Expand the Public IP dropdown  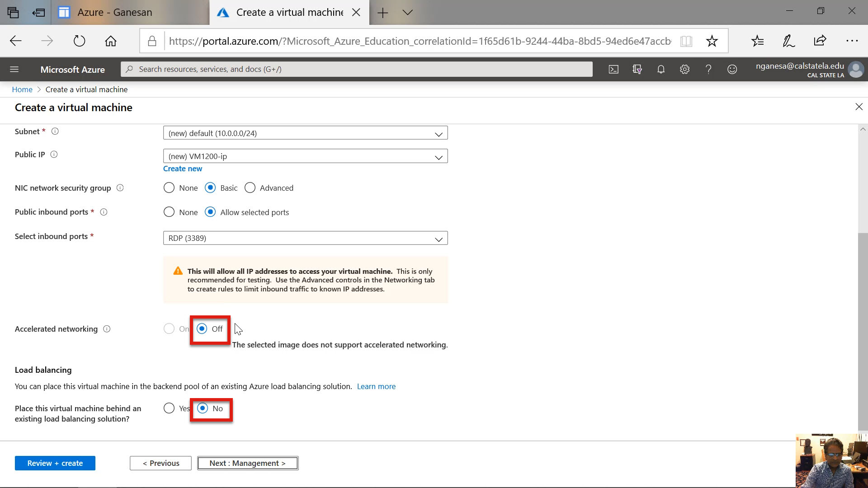(305, 156)
